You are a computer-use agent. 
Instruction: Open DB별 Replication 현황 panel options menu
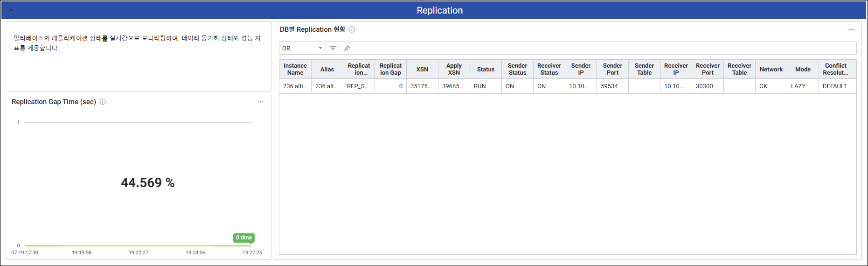point(851,29)
